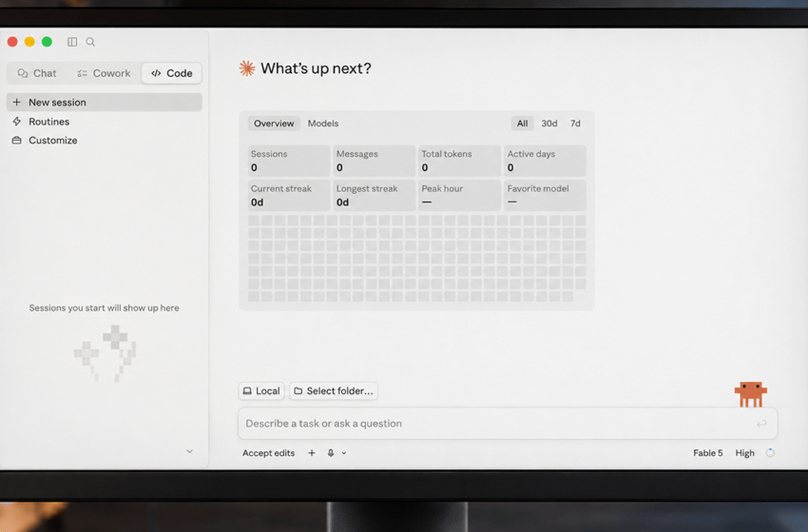Focus the task description input field
Screen dimensions: 808x532
pos(508,424)
